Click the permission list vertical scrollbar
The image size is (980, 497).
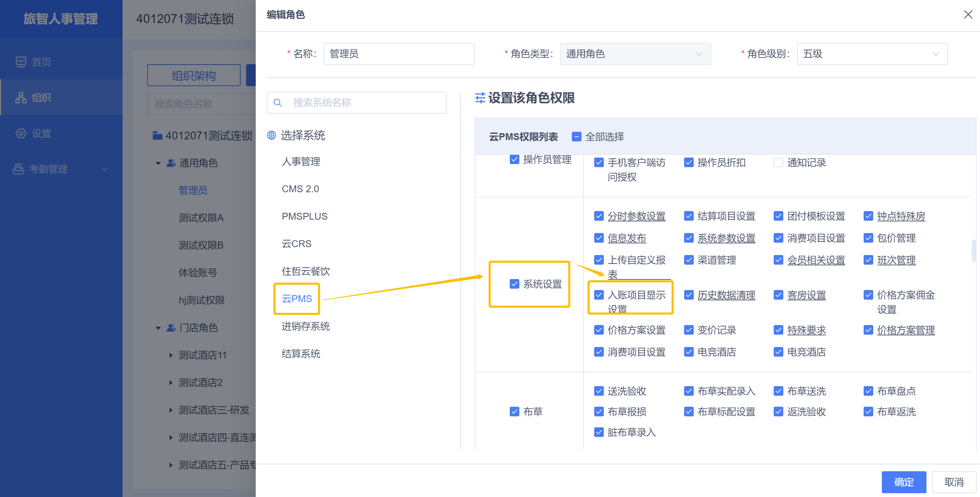pos(973,251)
